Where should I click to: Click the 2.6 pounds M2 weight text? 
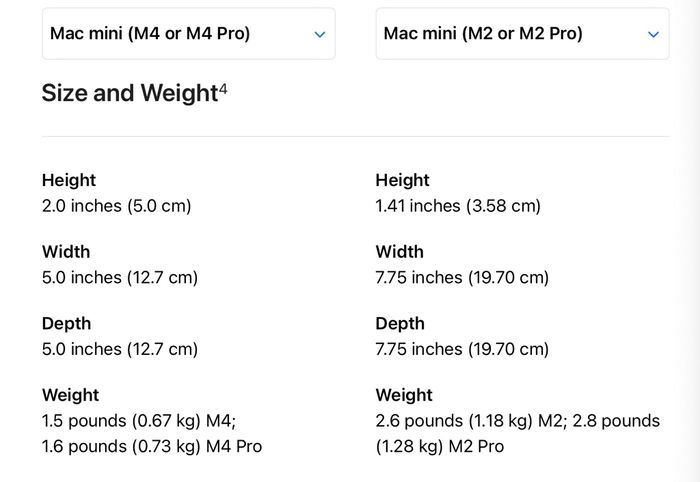pos(471,421)
